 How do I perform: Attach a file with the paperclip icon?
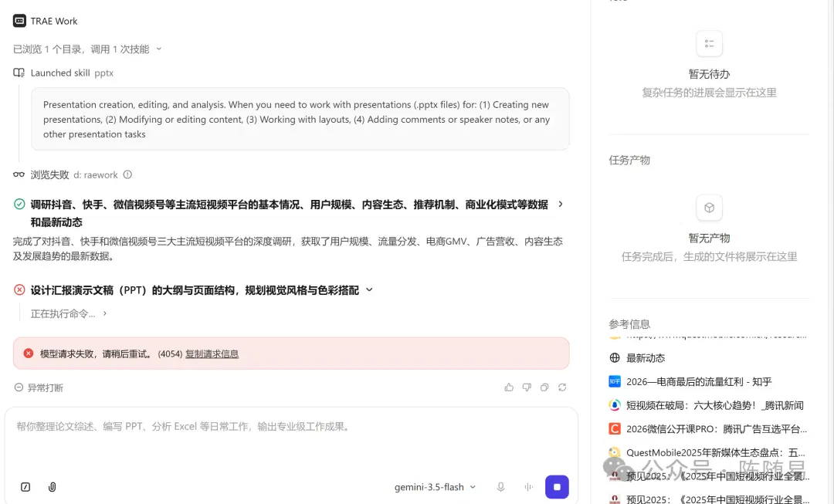click(x=53, y=487)
